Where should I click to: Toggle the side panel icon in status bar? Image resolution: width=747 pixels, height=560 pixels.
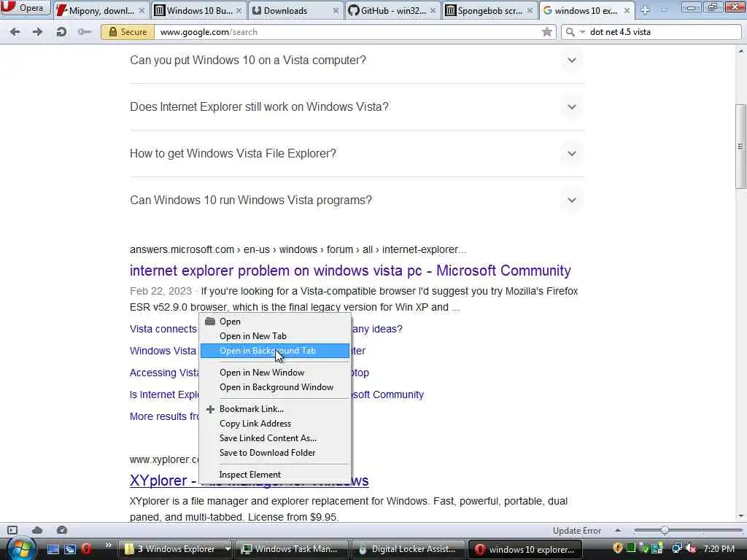click(x=12, y=530)
